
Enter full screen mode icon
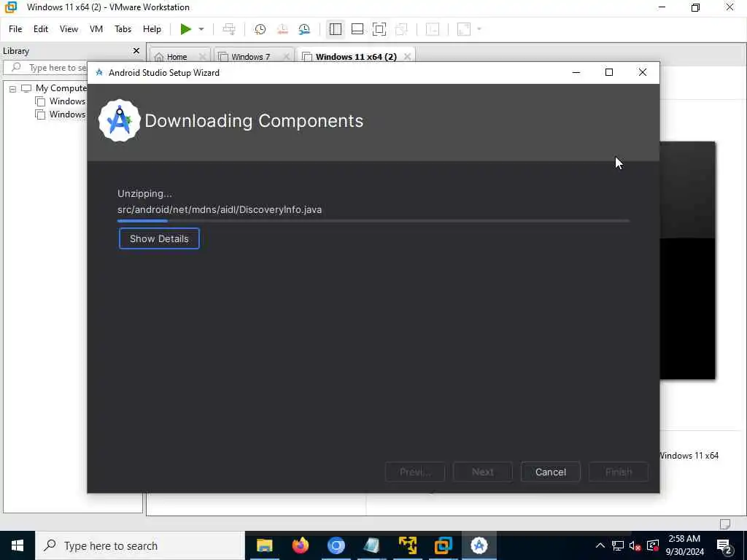click(x=379, y=29)
